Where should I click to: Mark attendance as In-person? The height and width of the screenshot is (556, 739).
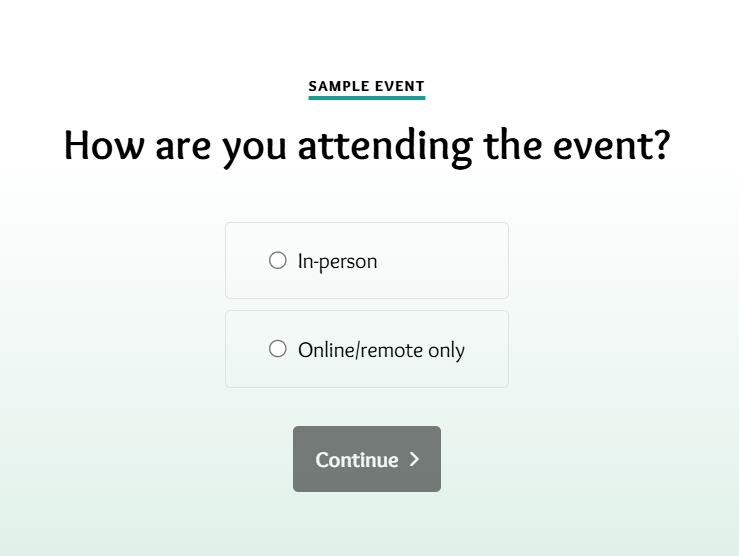[278, 261]
